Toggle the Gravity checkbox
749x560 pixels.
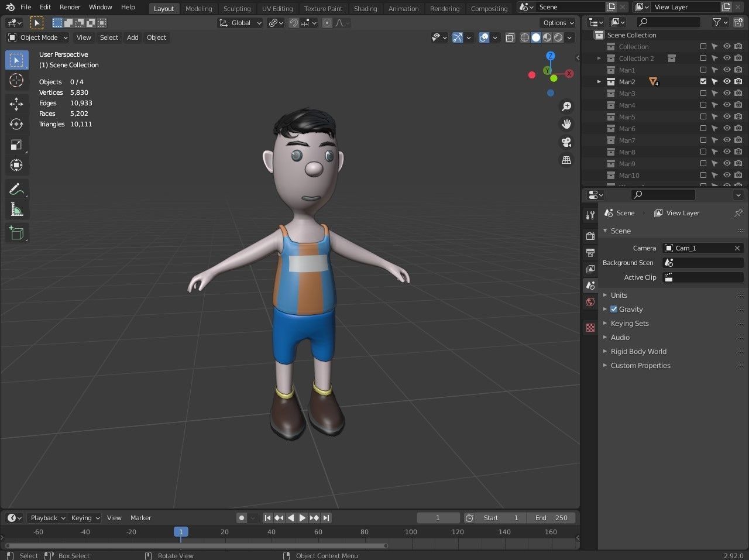614,309
